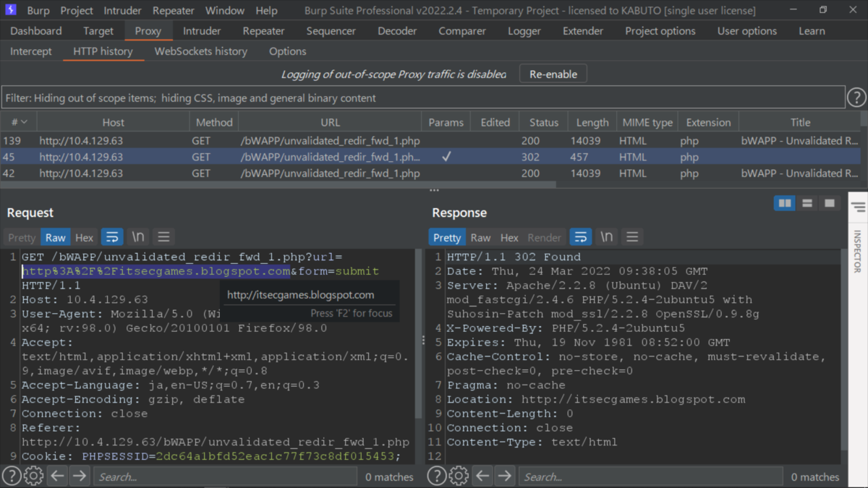Click the Location header line in Response
The height and width of the screenshot is (488, 868).
(x=596, y=399)
